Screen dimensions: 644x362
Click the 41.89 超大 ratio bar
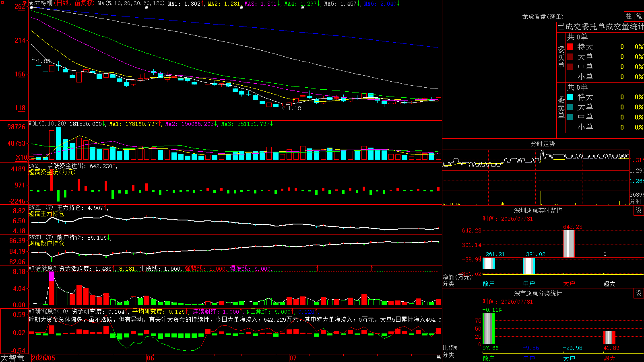point(609,337)
